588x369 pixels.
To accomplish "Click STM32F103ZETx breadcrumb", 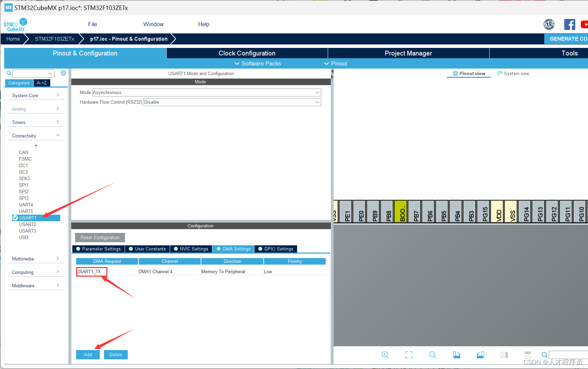I will point(54,39).
